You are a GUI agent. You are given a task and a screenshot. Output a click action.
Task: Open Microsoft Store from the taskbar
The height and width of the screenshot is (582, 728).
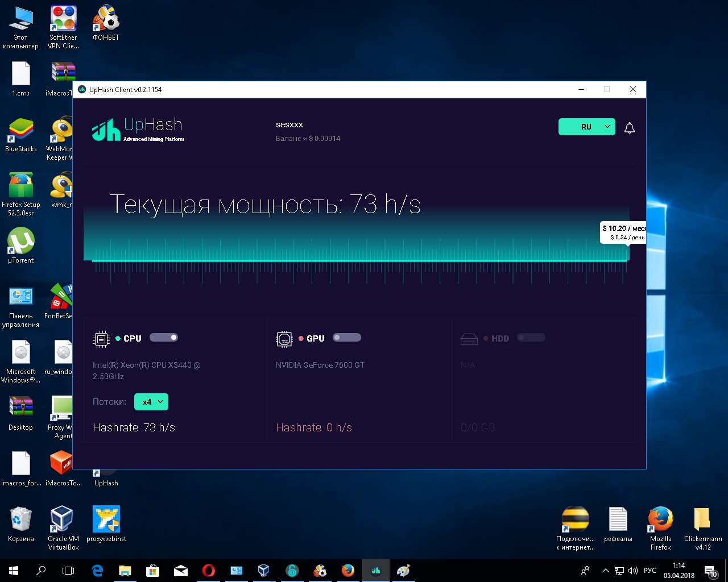pyautogui.click(x=152, y=571)
